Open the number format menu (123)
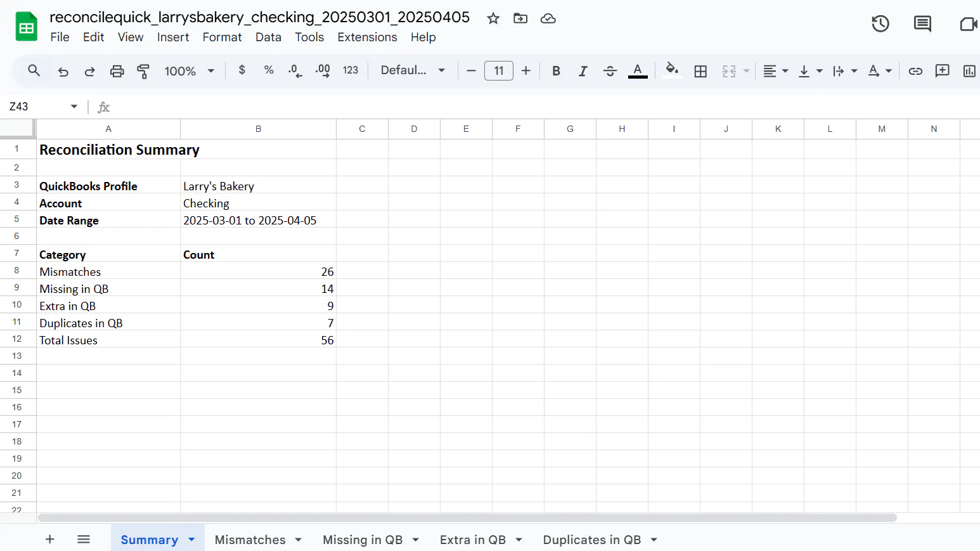The image size is (980, 551). (351, 70)
